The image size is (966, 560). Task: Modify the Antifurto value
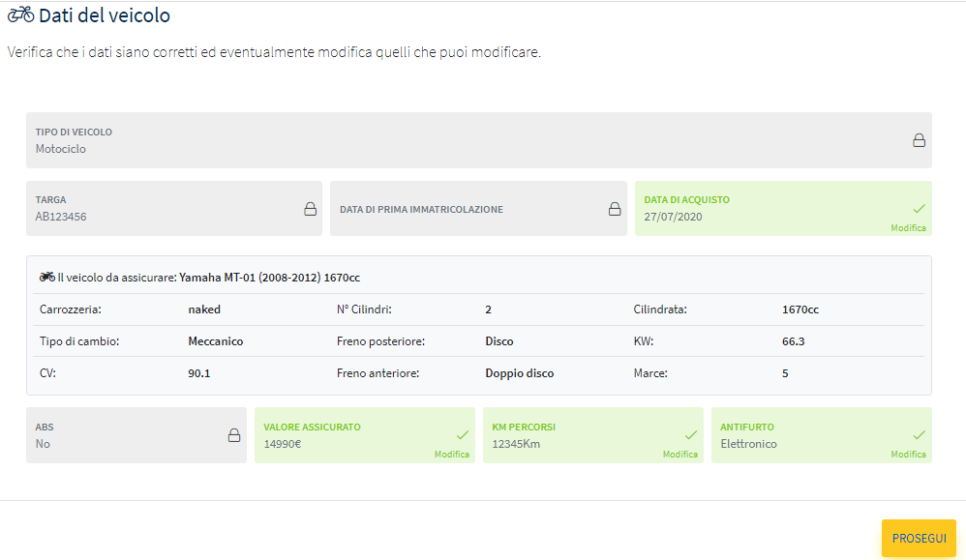coord(908,455)
